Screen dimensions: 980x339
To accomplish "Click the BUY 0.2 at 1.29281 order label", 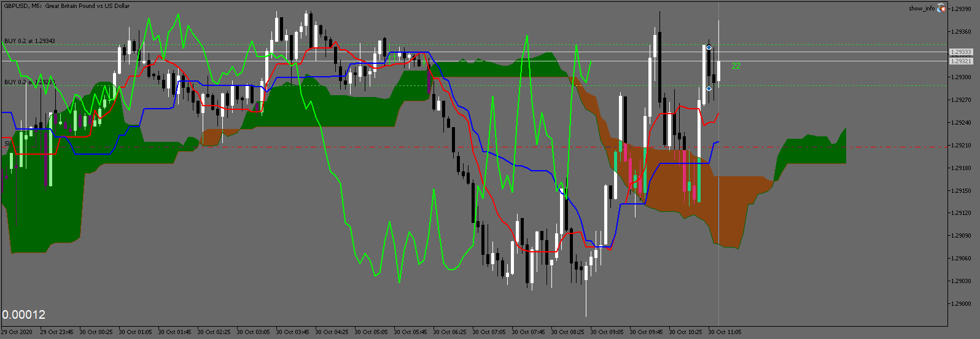I will point(29,82).
